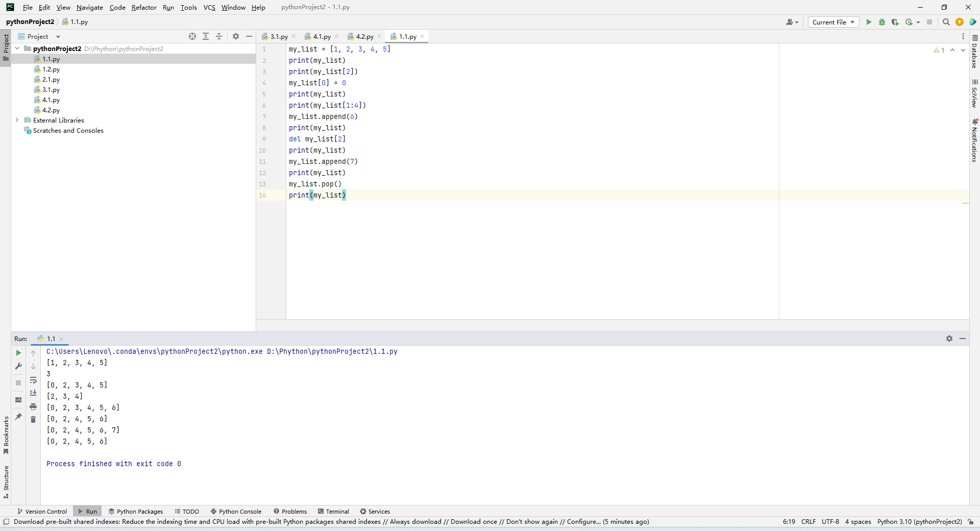Click the Project panel settings gear
Image resolution: width=980 pixels, height=531 pixels.
pos(235,36)
